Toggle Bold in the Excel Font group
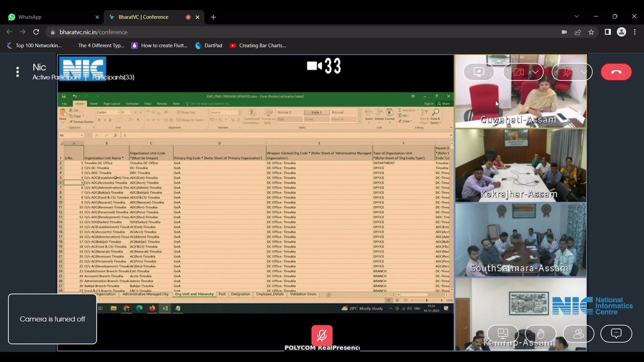 coord(99,120)
